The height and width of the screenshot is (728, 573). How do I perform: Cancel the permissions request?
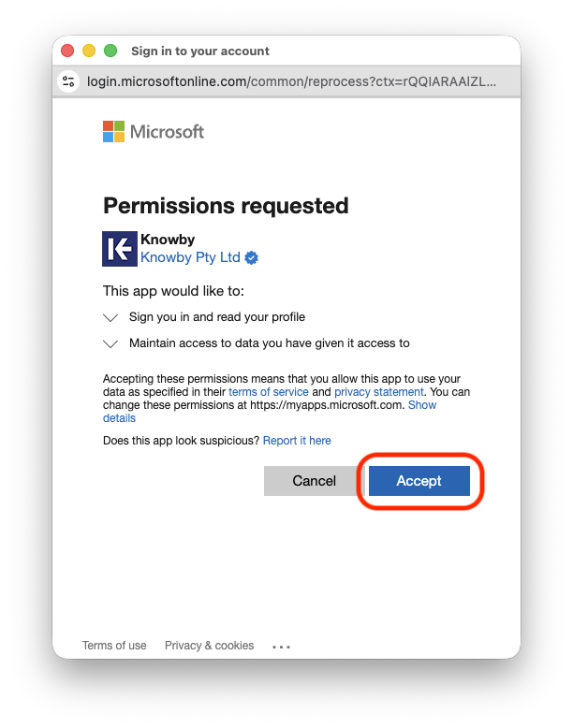pos(314,481)
